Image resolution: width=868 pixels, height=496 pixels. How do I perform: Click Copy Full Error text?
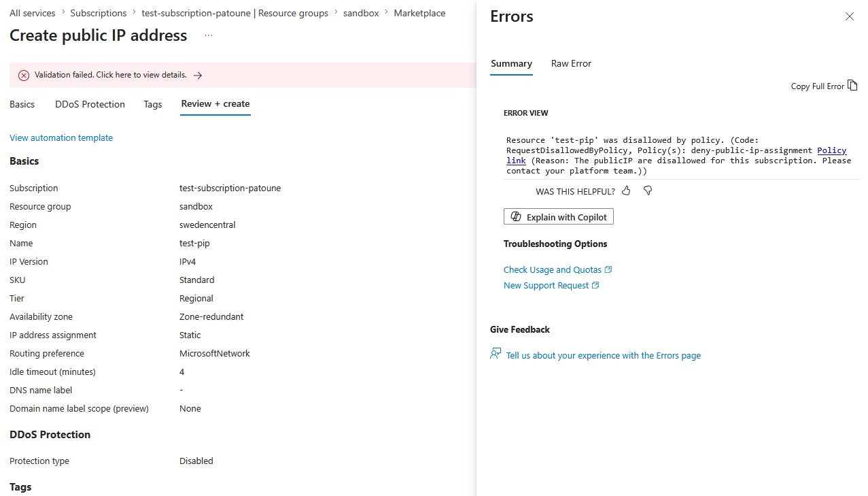[817, 86]
